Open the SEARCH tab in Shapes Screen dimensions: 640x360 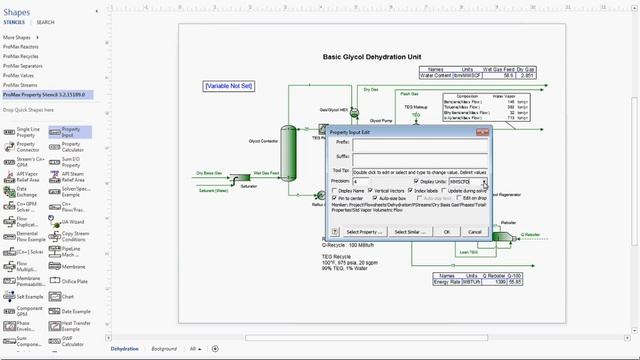click(45, 22)
